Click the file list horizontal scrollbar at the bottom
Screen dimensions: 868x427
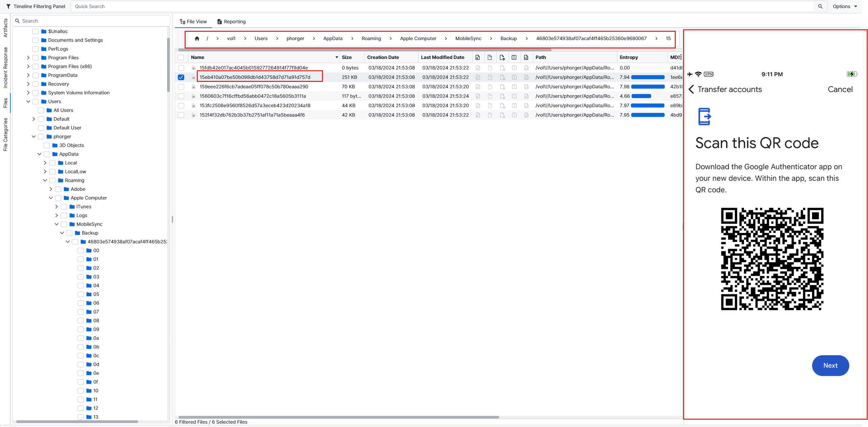[338, 417]
